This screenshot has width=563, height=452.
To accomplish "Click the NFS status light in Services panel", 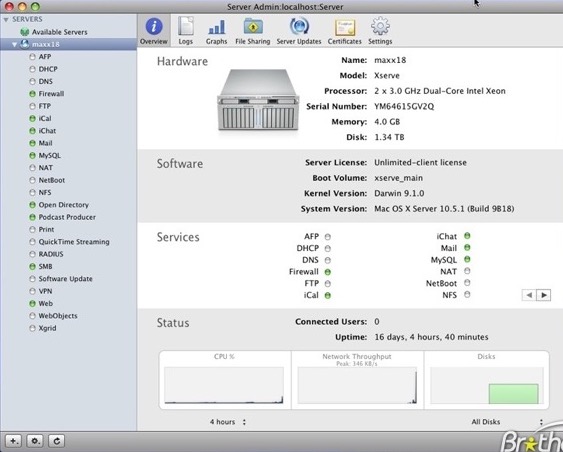I will point(467,295).
